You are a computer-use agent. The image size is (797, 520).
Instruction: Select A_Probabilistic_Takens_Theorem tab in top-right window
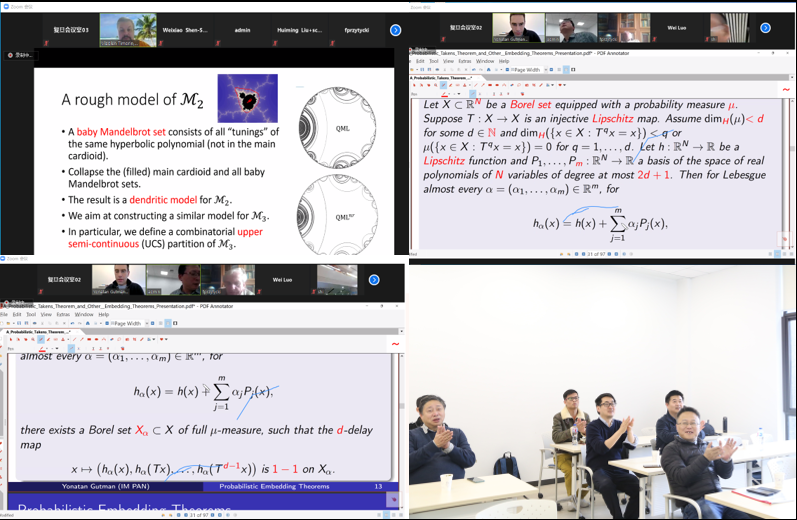pos(441,78)
